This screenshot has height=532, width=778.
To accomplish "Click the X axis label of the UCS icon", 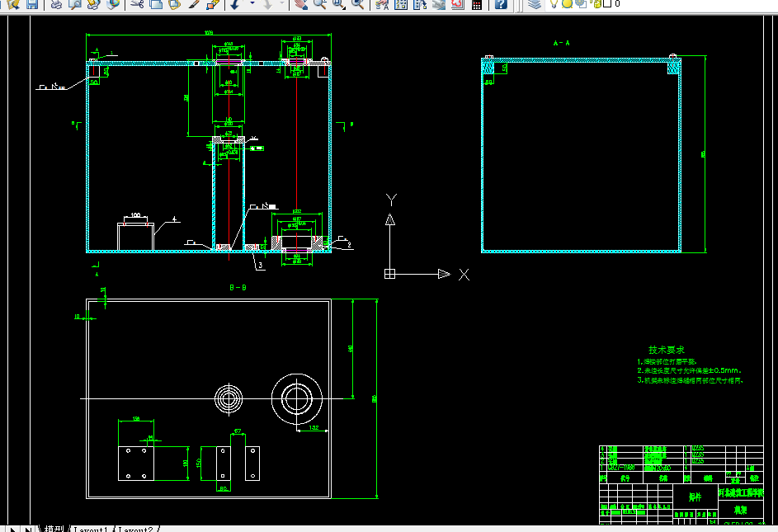I will (464, 275).
